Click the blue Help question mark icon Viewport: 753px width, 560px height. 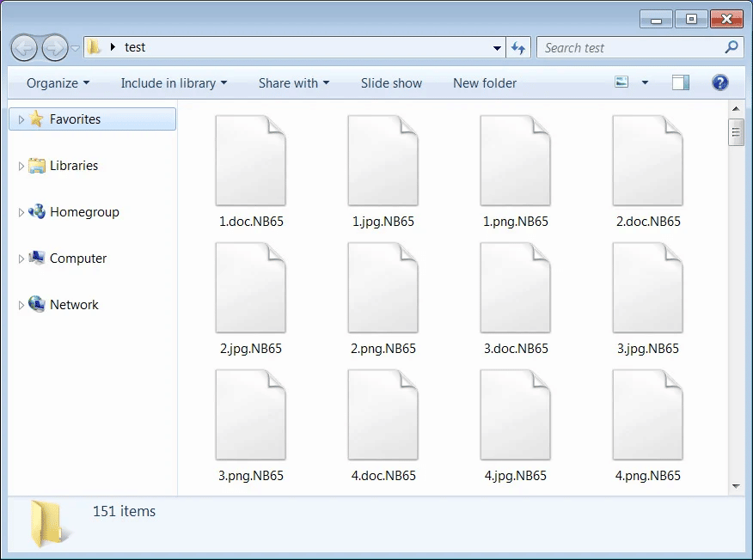coord(720,83)
